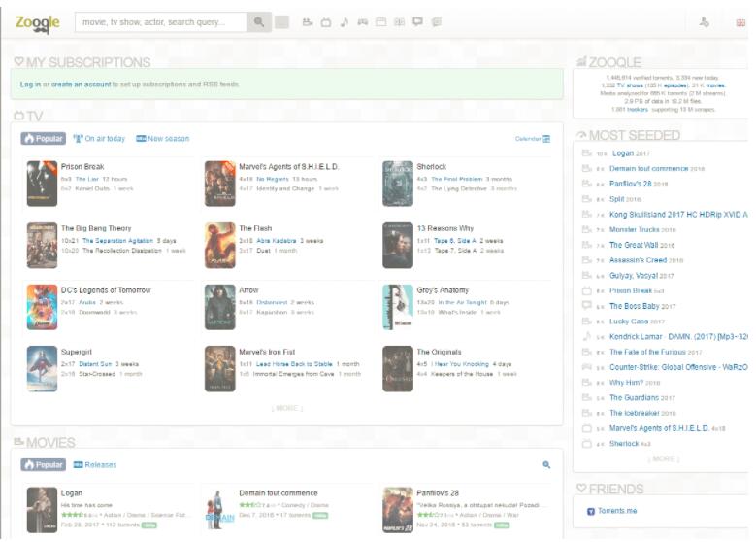This screenshot has width=756, height=542.
Task: Open The Originals show title
Action: tap(439, 352)
